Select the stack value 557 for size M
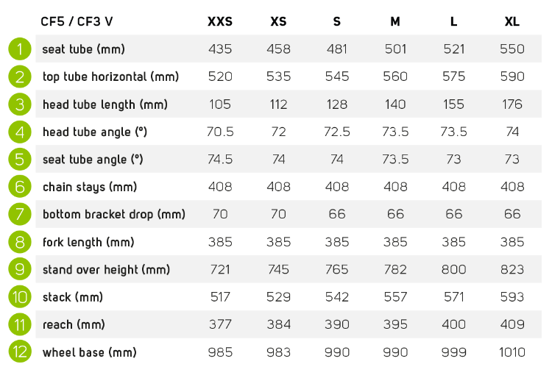The image size is (552, 392). (x=395, y=297)
